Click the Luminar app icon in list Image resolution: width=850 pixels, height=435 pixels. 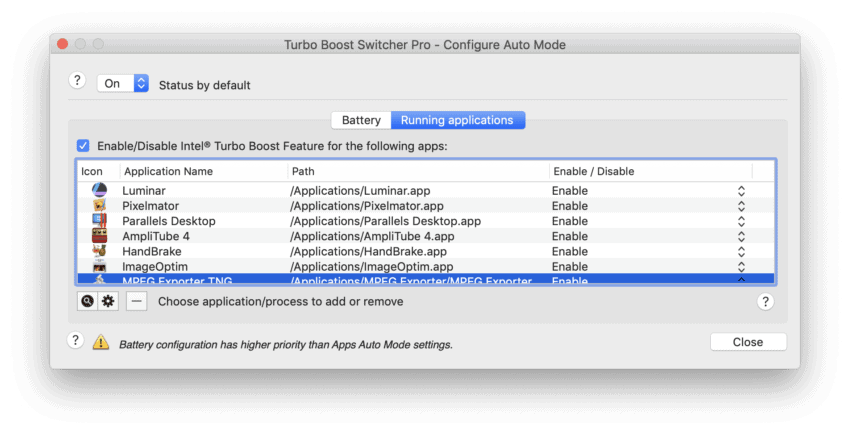[99, 190]
